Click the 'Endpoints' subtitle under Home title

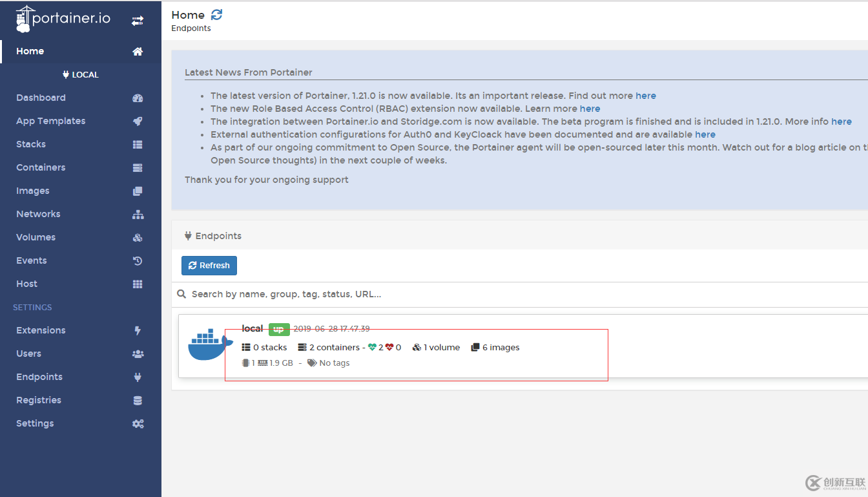(191, 28)
